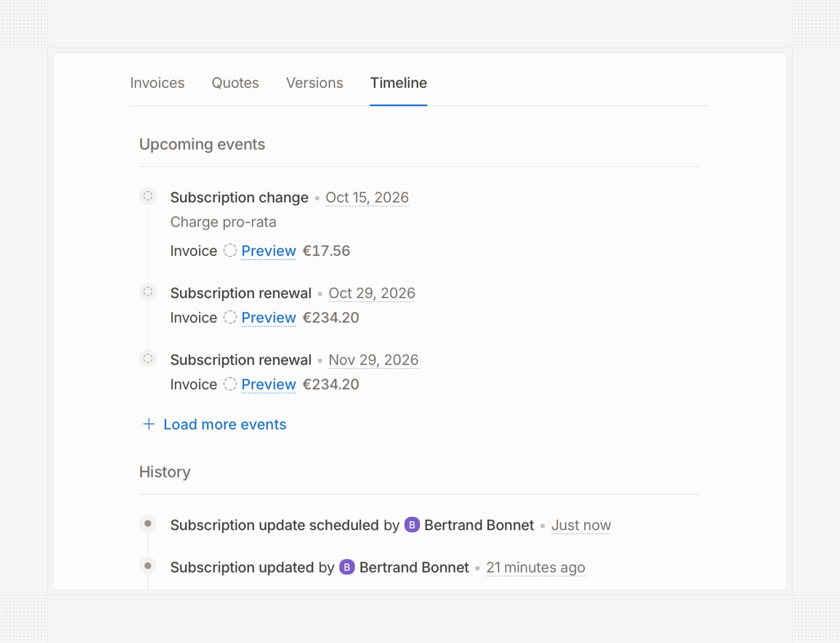The width and height of the screenshot is (840, 643).
Task: Open the Quotes tab
Action: [235, 83]
